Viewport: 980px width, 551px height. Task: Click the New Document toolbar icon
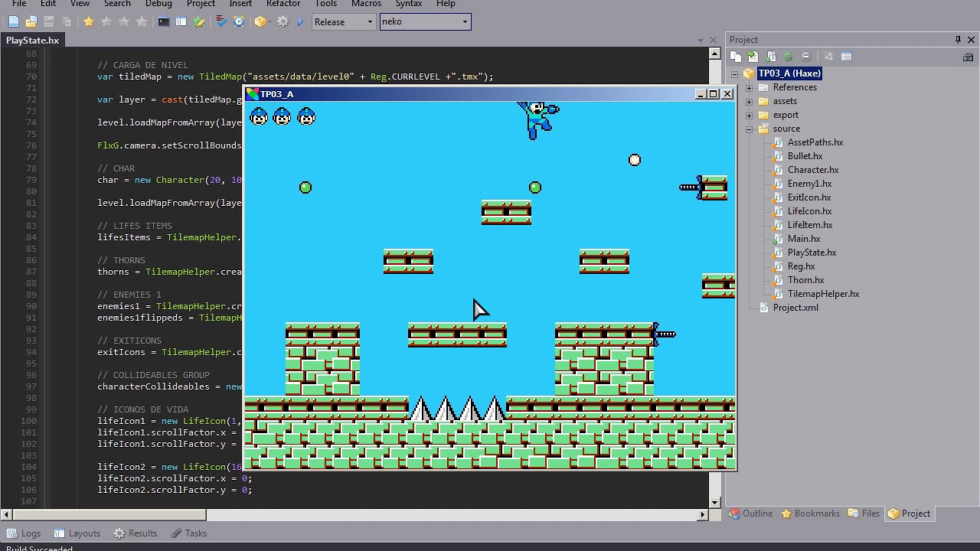(14, 22)
